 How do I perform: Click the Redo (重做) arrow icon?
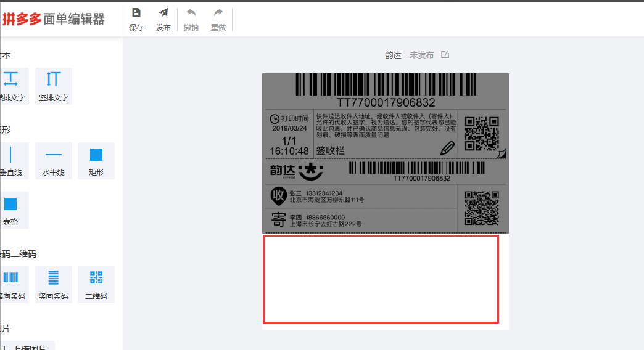click(218, 13)
